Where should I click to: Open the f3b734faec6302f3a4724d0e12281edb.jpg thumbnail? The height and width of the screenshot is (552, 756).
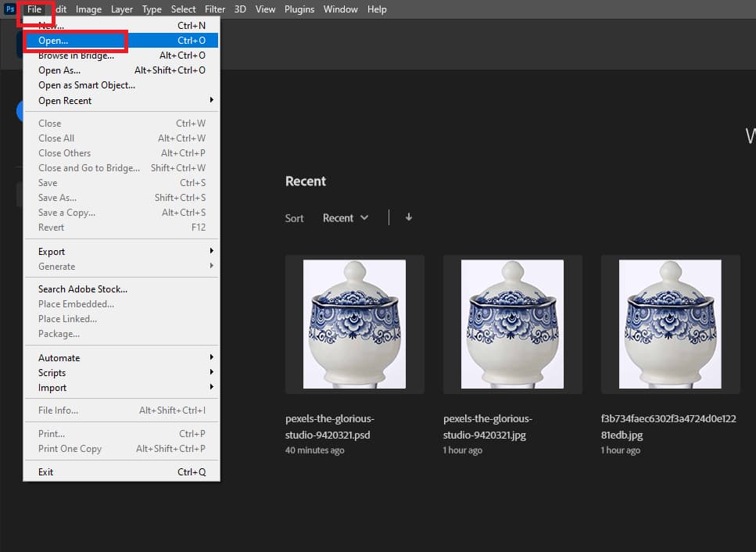[670, 324]
